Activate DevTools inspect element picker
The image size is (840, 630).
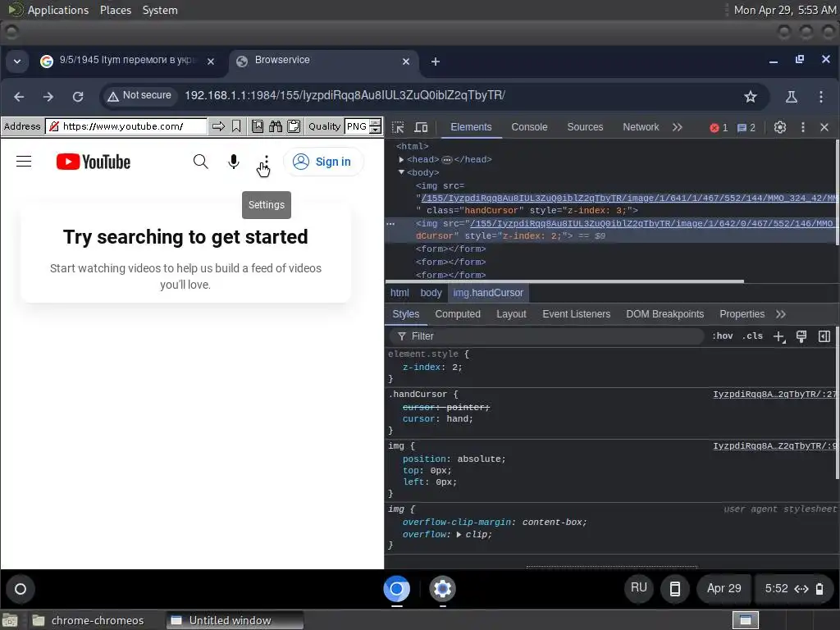[398, 127]
